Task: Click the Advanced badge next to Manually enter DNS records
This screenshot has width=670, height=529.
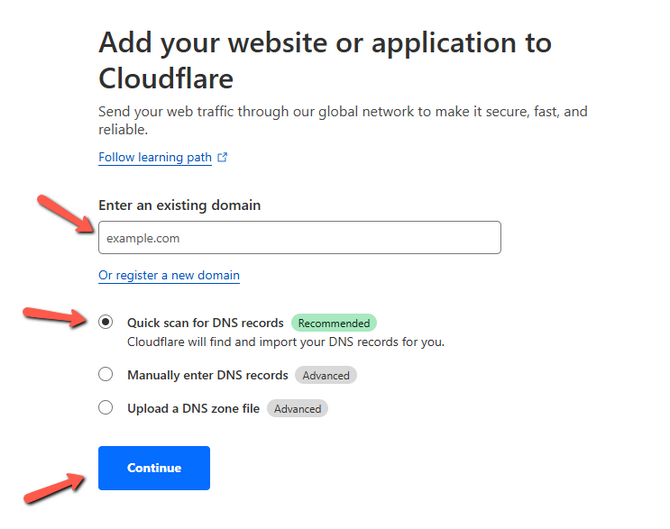Action: click(x=326, y=375)
